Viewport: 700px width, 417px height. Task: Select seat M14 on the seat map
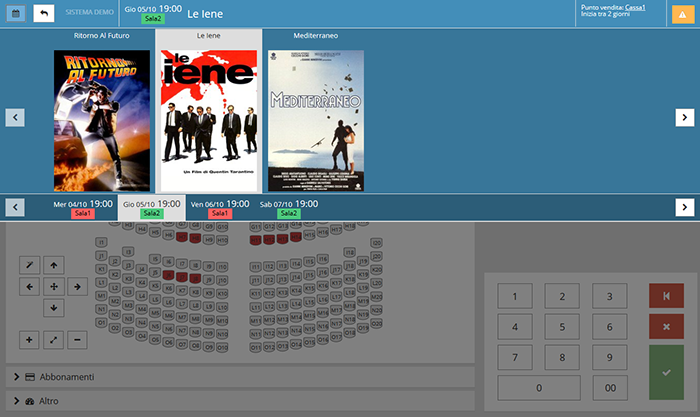296,317
